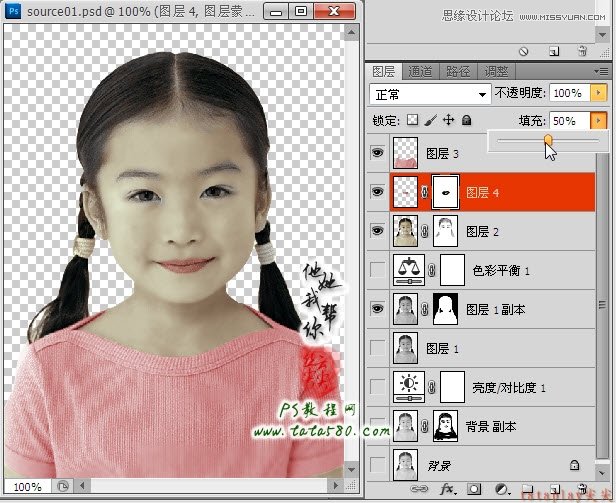Click new item icon in upper panel

(554, 51)
